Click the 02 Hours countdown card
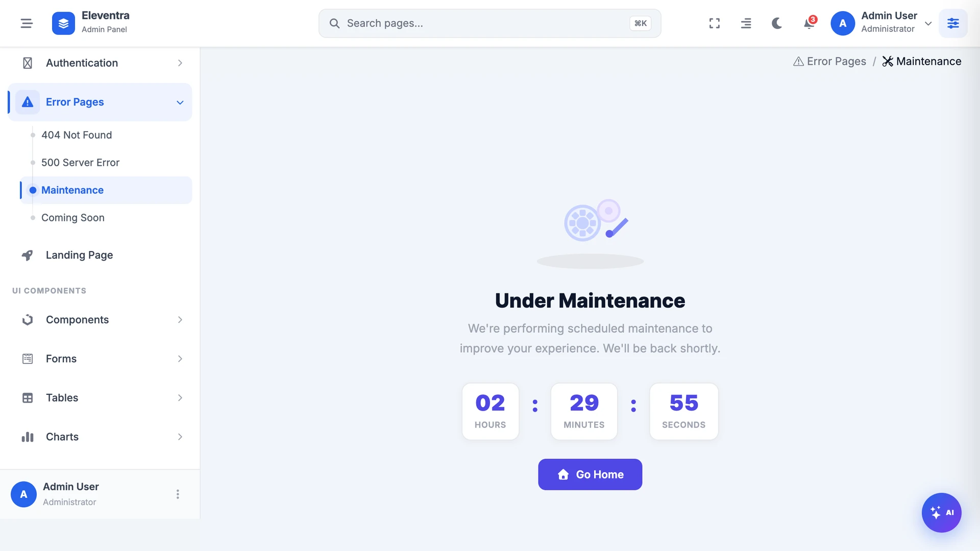Screen dimensions: 980x551 pyautogui.click(x=490, y=411)
